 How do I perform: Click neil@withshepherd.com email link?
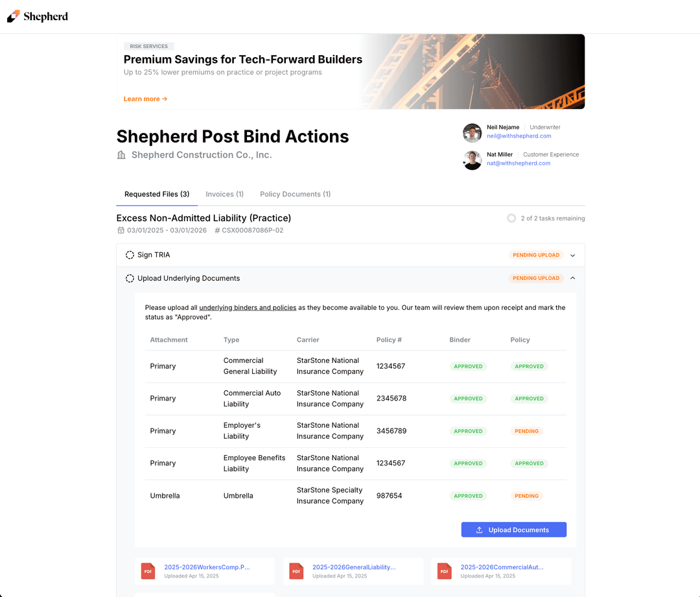coord(519,136)
